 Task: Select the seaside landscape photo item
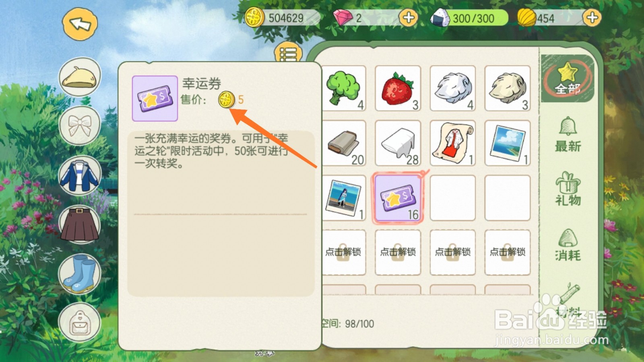(x=508, y=143)
